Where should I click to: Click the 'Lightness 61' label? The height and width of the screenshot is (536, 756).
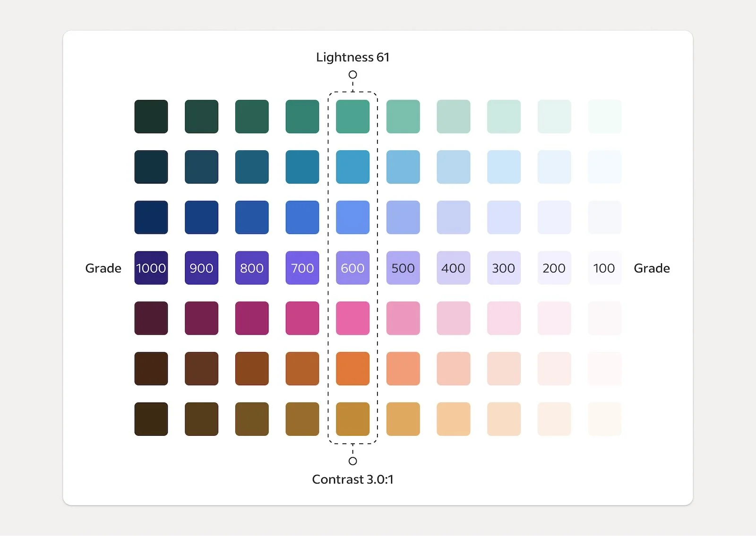[x=353, y=57]
